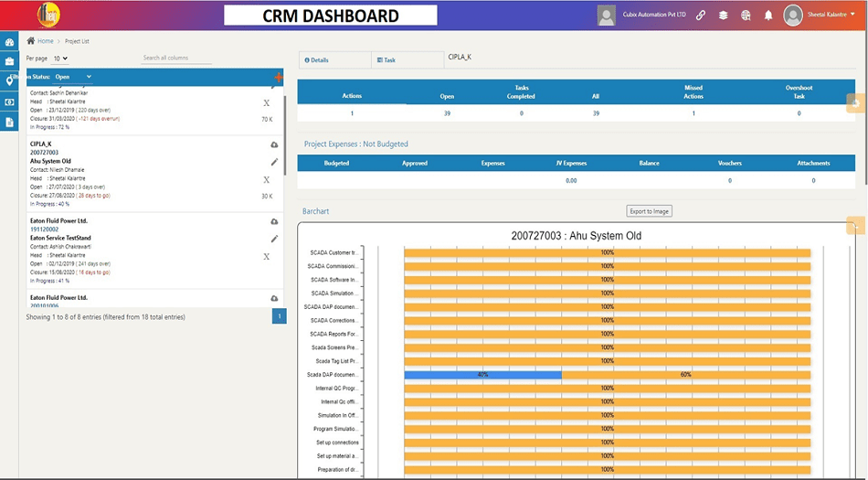This screenshot has height=480, width=868.
Task: Open notifications bell icon
Action: pos(768,15)
